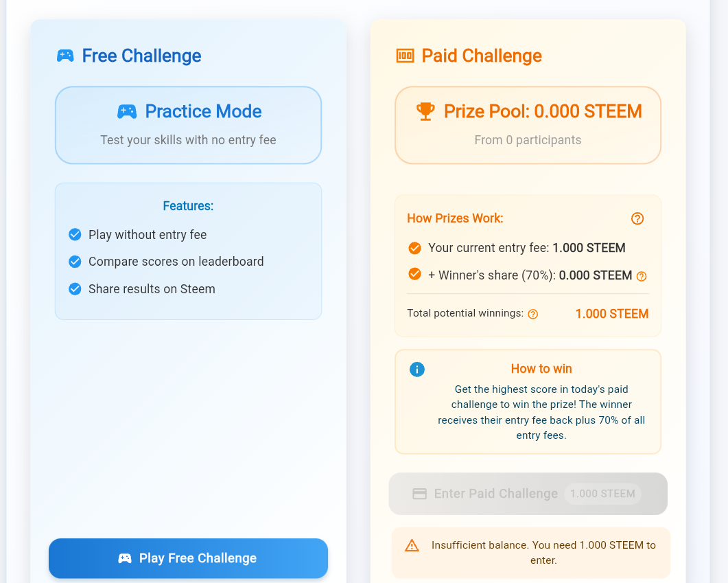Click help icon next to Total potential winnings
This screenshot has width=728, height=583.
533,314
